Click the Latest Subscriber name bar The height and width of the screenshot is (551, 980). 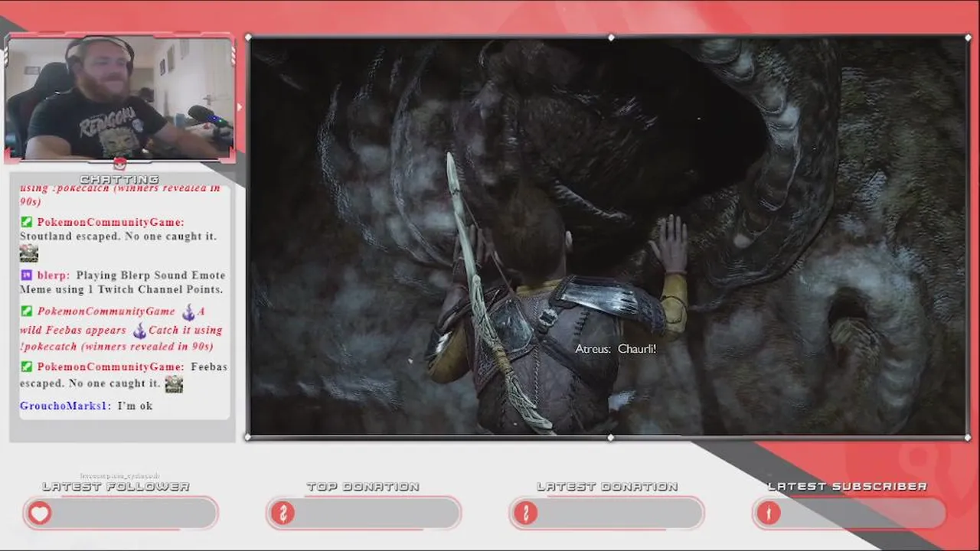[x=849, y=514]
